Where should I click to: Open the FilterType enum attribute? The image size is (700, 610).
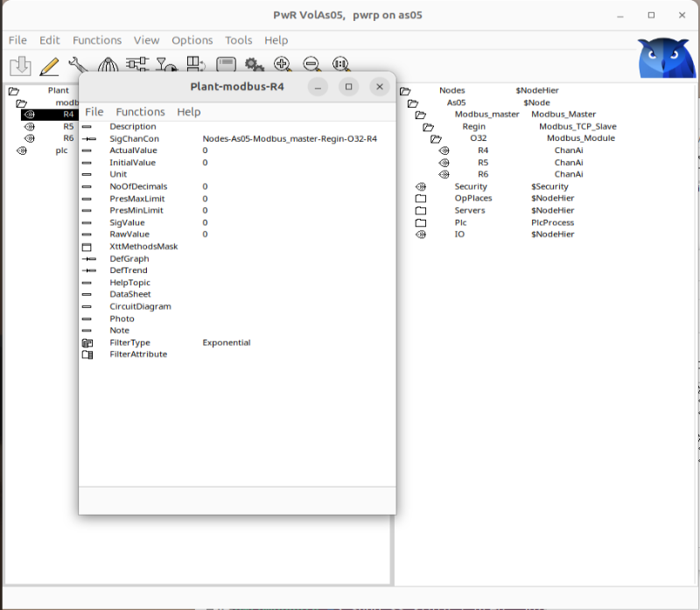click(87, 343)
